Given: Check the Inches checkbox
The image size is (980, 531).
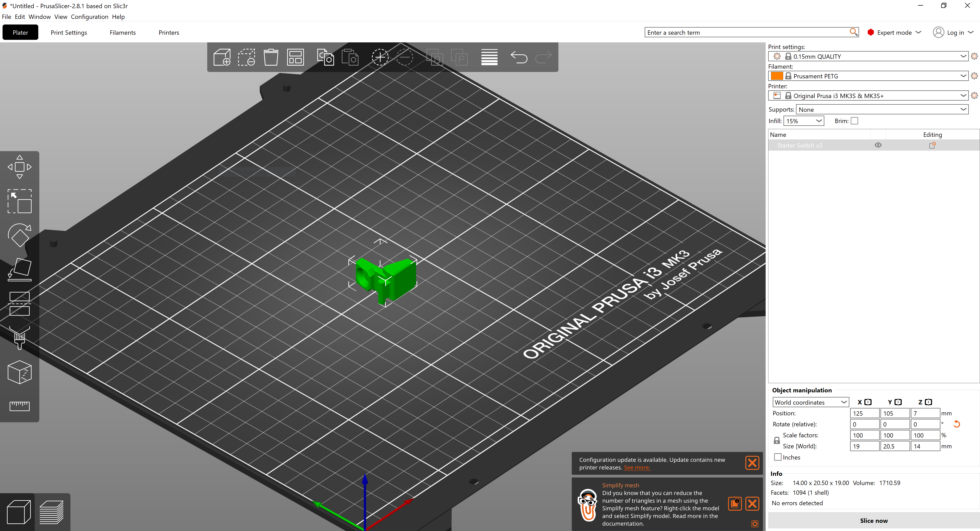Looking at the screenshot, I should click(778, 457).
